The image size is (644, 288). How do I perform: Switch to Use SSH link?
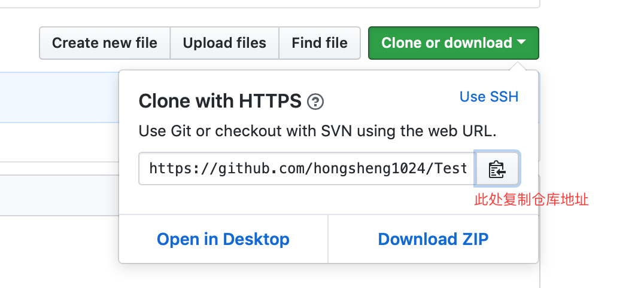pos(489,97)
